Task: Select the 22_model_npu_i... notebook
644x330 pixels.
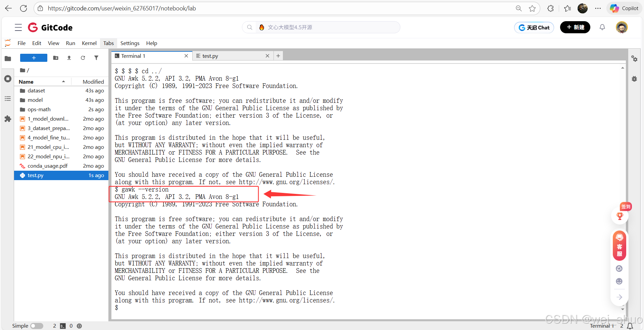Action: point(61,157)
